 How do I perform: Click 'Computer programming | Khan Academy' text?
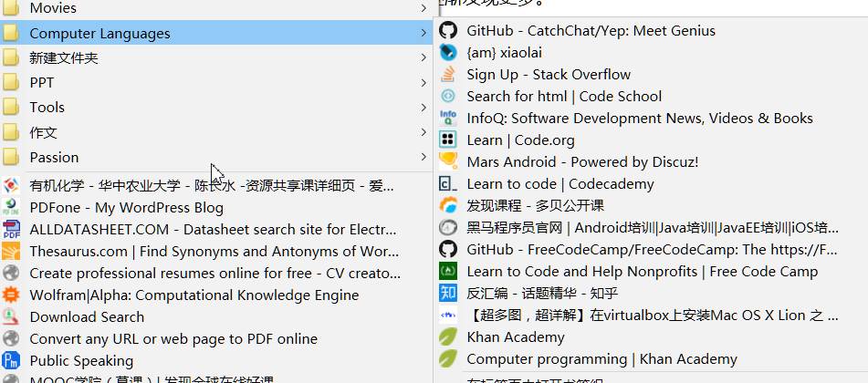(601, 359)
